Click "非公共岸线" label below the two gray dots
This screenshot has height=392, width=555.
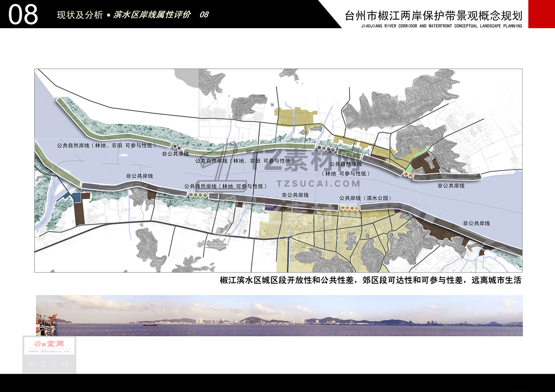[175, 154]
